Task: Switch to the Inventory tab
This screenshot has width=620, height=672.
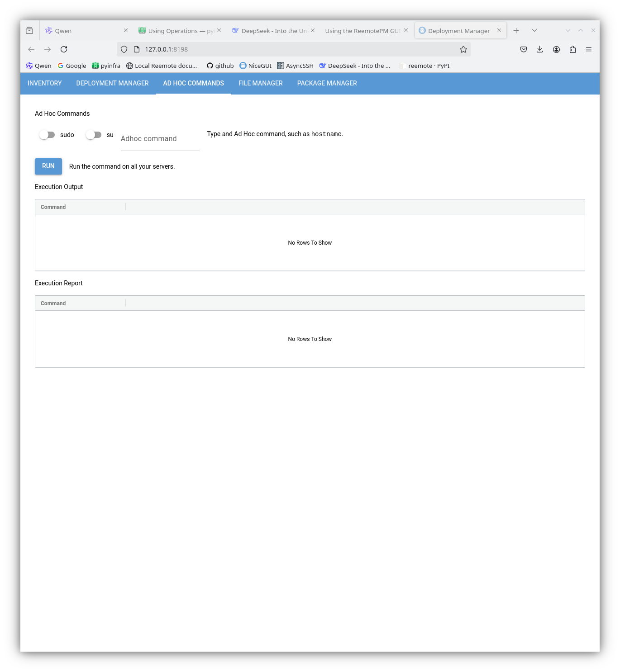Action: click(44, 83)
